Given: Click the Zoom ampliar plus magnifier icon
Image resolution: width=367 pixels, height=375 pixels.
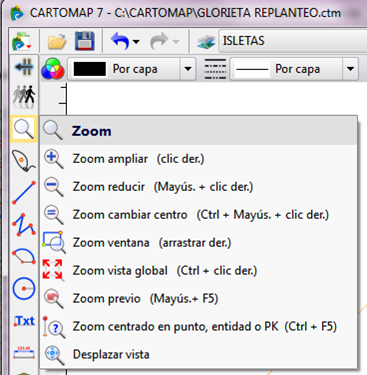Looking at the screenshot, I should point(53,159).
